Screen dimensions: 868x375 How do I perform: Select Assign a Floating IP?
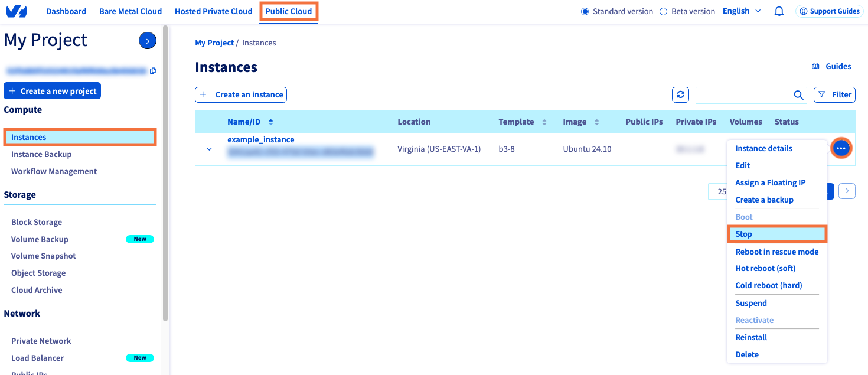pos(770,182)
